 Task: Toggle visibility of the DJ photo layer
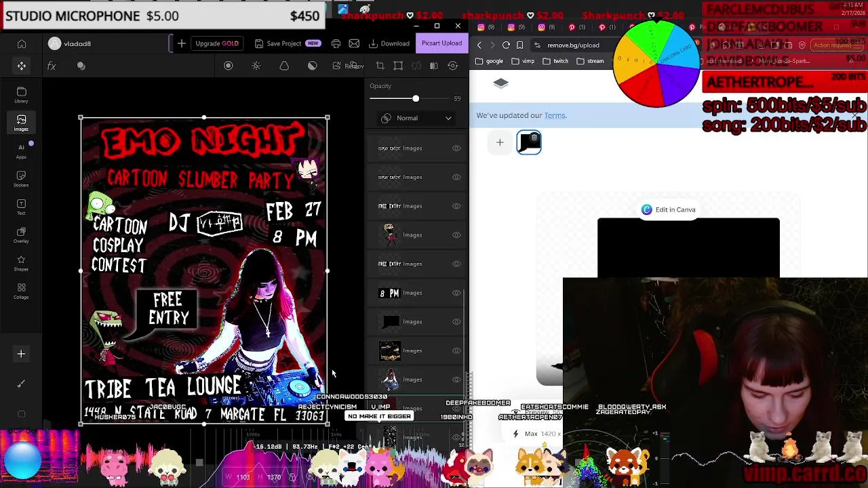coord(456,380)
